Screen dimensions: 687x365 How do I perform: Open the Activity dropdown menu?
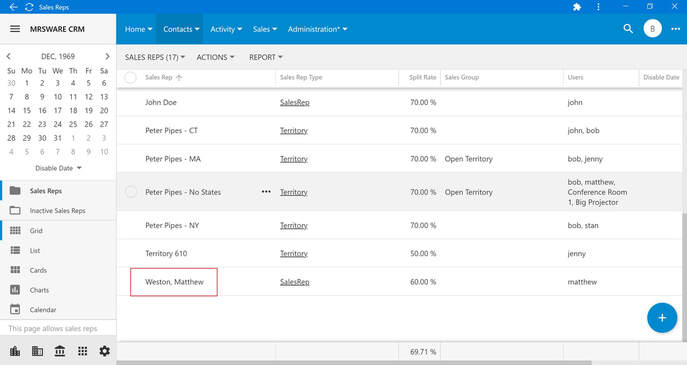226,29
